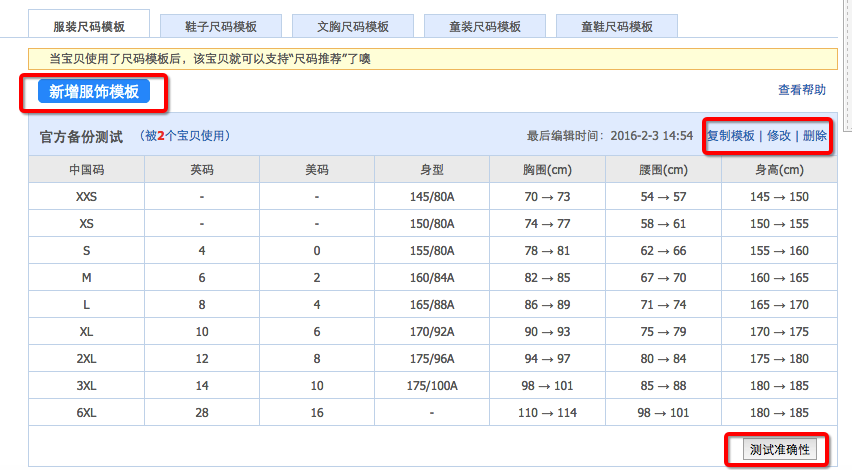This screenshot has height=470, width=852.
Task: Click UK size 14 cell
Action: 202,385
